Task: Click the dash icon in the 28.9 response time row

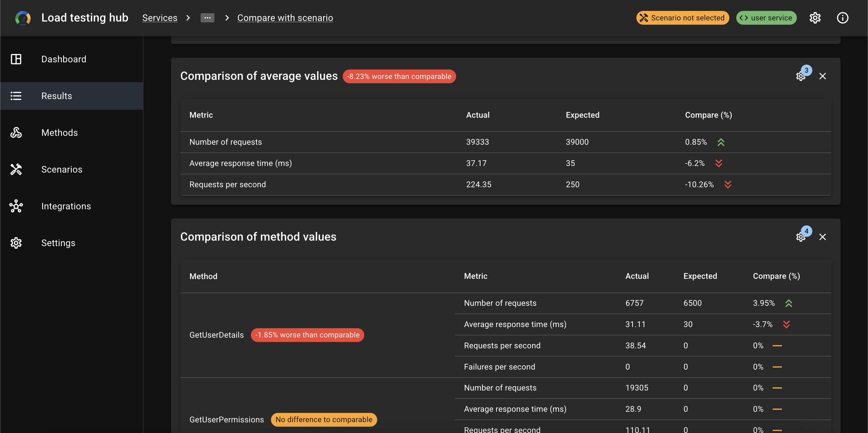Action: tap(777, 409)
